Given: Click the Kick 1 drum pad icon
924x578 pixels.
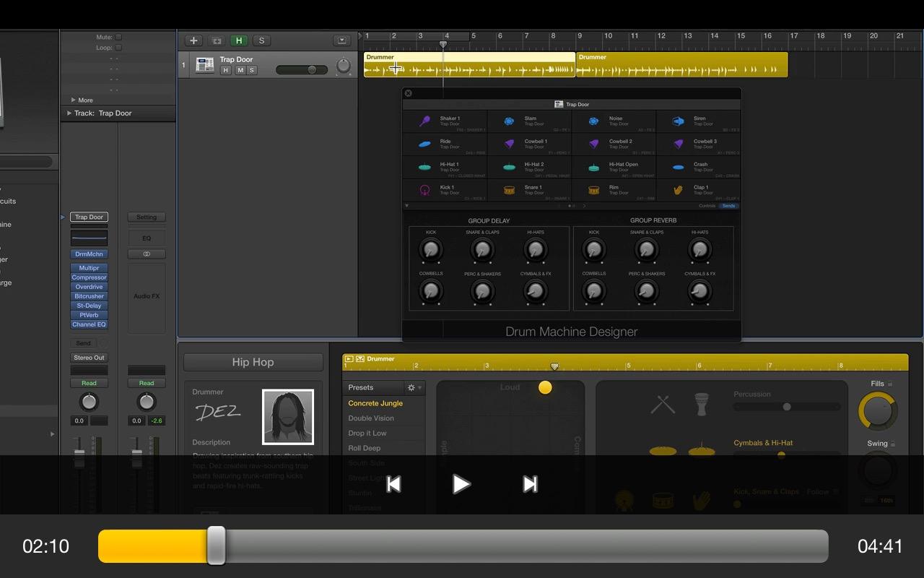Looking at the screenshot, I should pos(425,190).
